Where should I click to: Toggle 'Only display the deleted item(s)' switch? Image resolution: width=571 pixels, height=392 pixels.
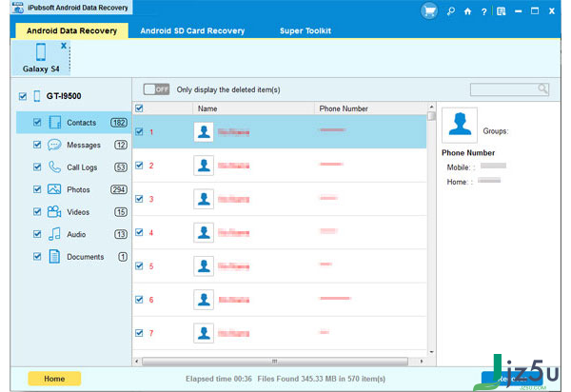[156, 89]
